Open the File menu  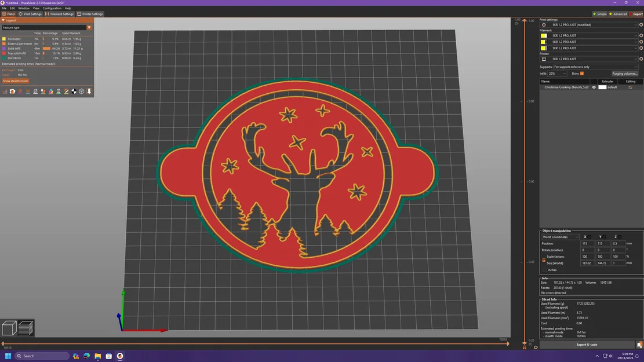[x=4, y=8]
